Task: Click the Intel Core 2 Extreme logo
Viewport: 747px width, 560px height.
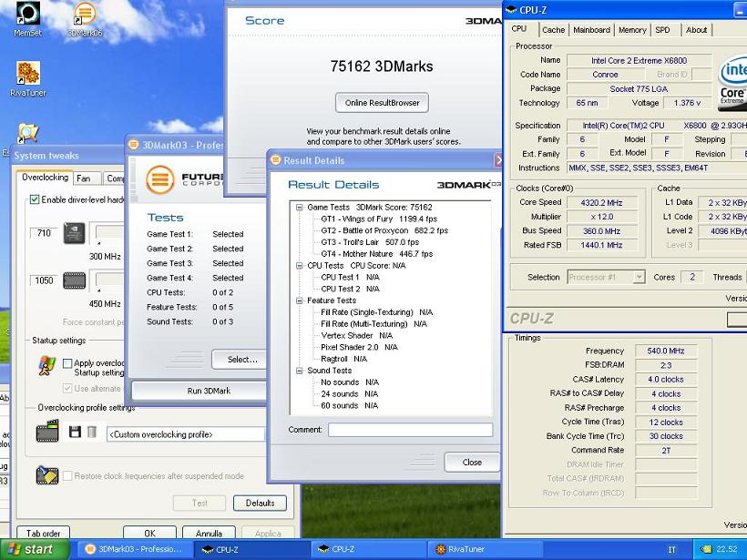Action: 732,84
